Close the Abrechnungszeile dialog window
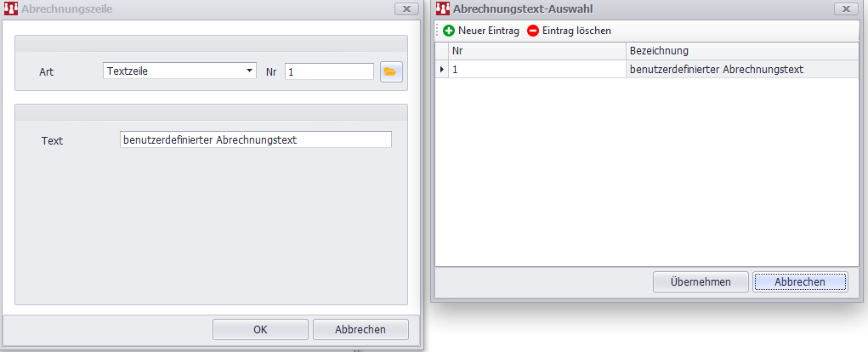868x352 pixels. [x=407, y=9]
